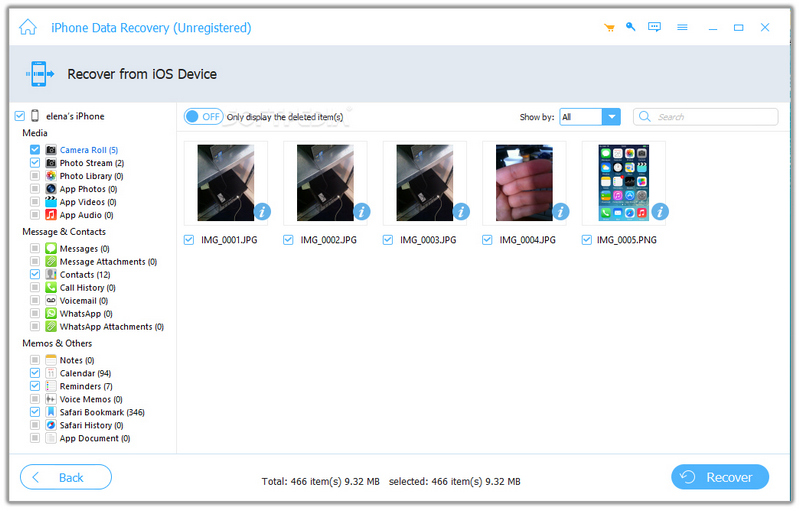Select Safari Bookmark category
800x511 pixels.
tap(101, 412)
